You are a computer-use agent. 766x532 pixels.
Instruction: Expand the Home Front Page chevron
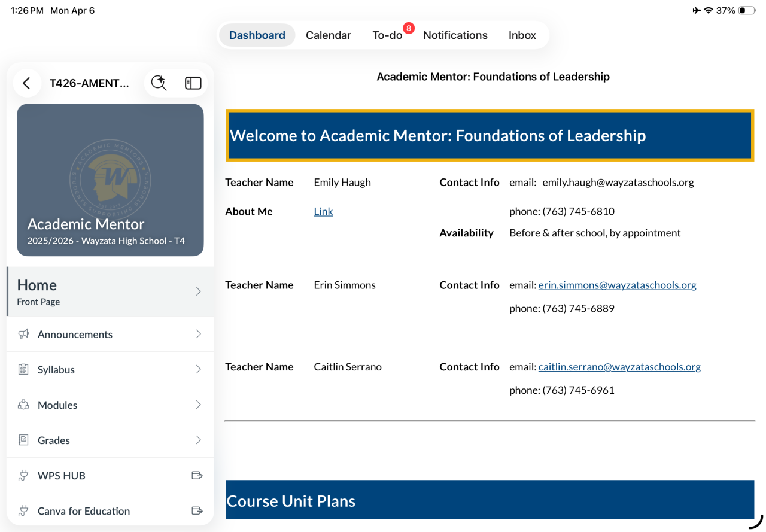tap(199, 291)
